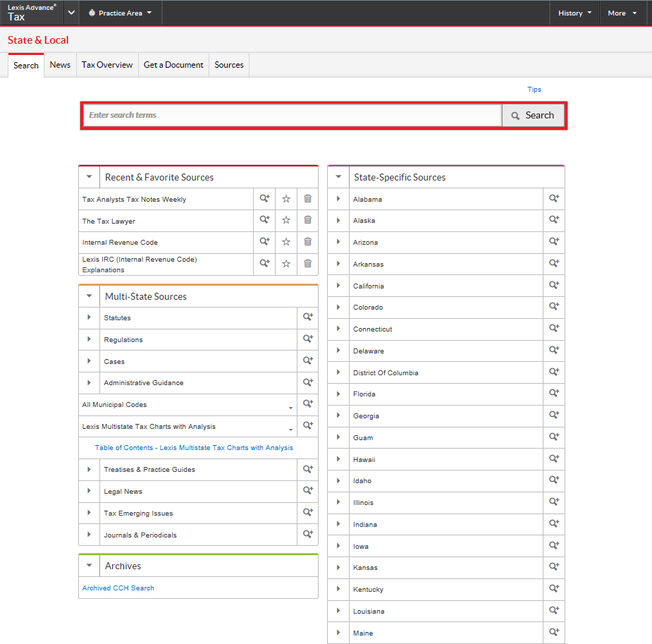Add Hawaii sources to search
This screenshot has height=644, width=652.
(x=554, y=458)
